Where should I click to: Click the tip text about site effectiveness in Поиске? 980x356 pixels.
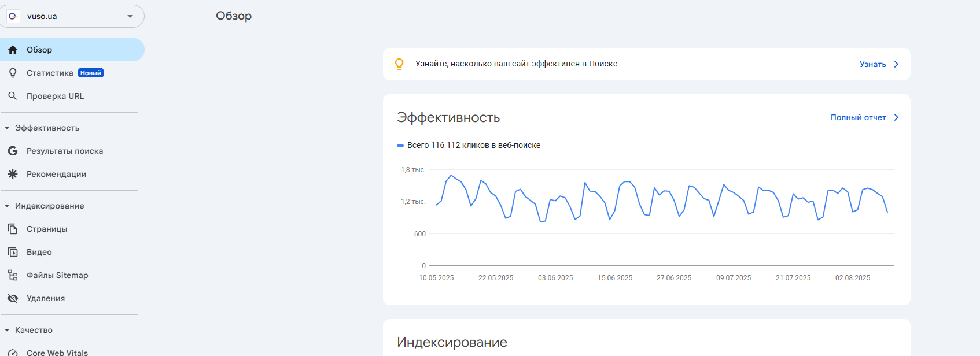[516, 64]
